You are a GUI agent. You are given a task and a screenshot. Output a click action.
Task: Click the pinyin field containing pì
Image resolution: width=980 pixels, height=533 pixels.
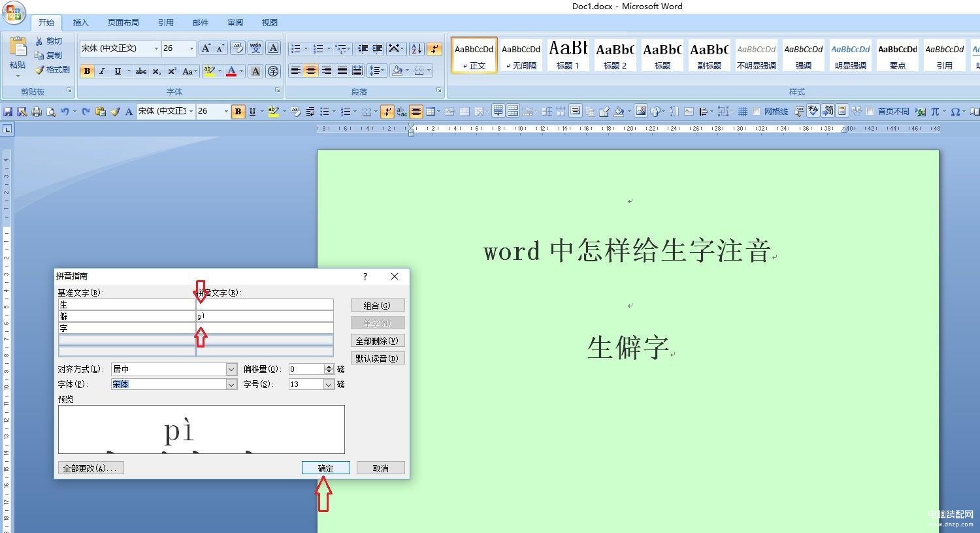pos(265,316)
